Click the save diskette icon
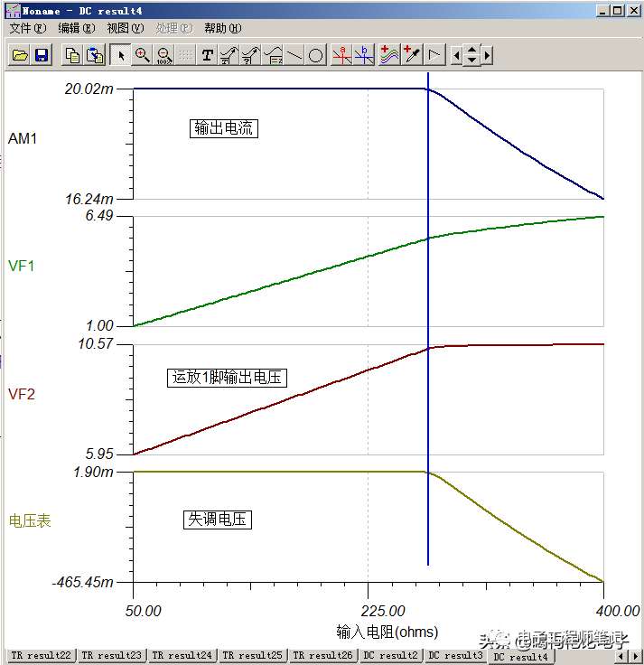 pos(42,55)
